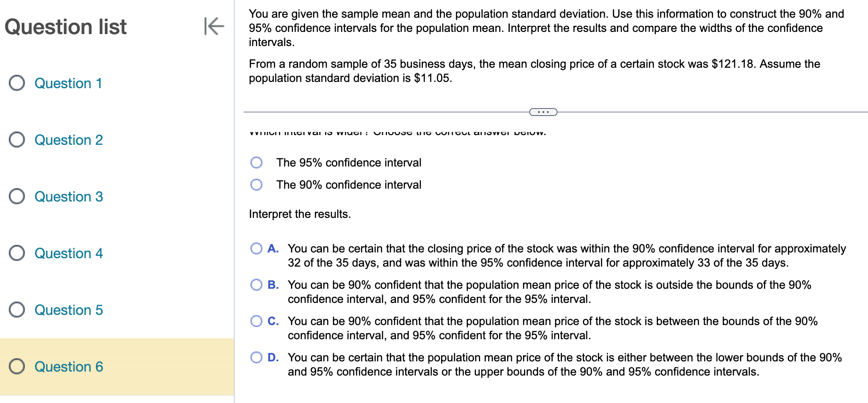Click Question 6 status circle
The width and height of the screenshot is (868, 403).
pos(16,367)
